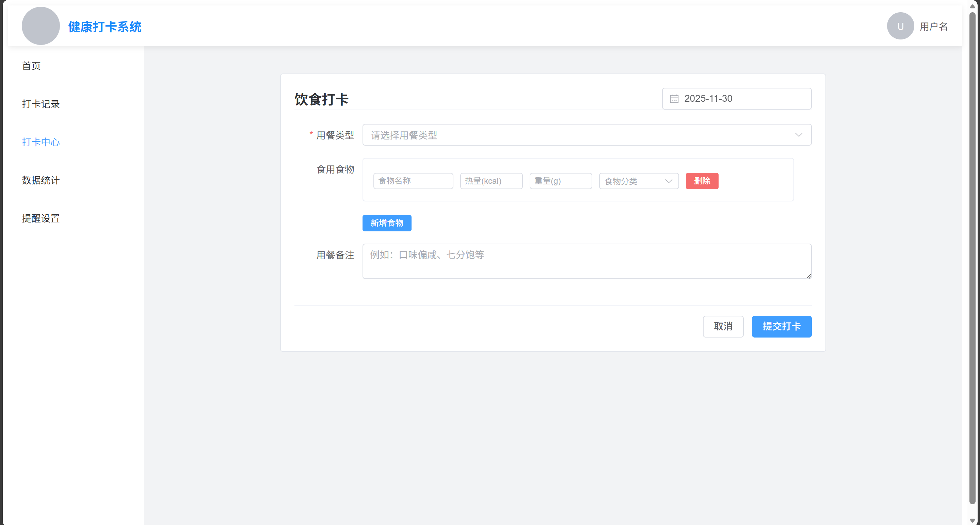Click the food category chevron arrow
This screenshot has width=980, height=525.
[669, 181]
